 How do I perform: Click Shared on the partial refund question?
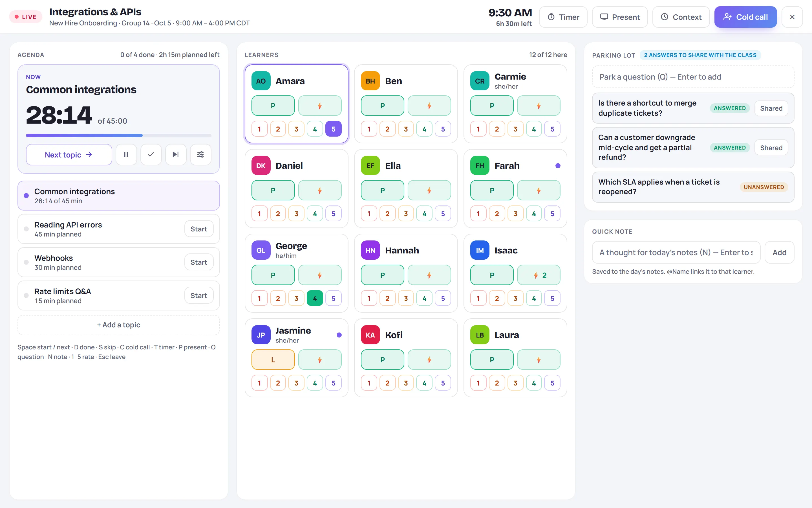pos(771,148)
